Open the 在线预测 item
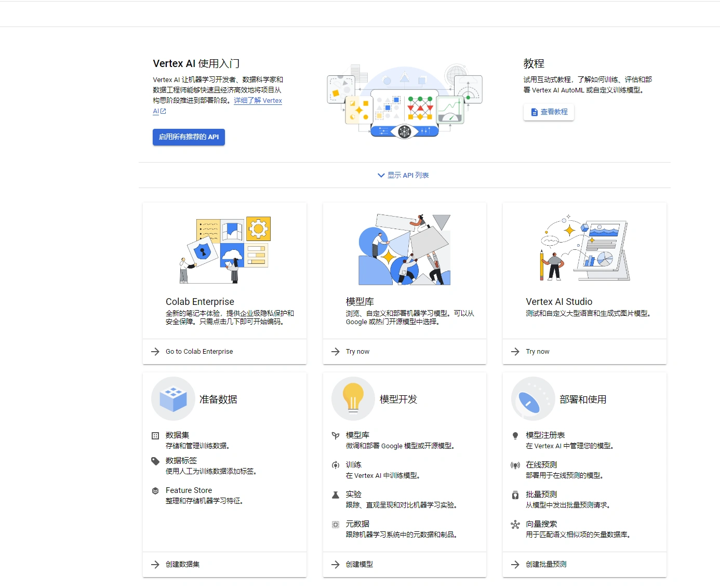Viewport: 720px width, 588px height. [x=541, y=465]
